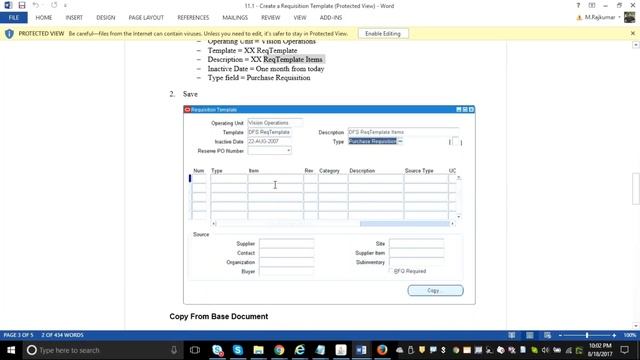Screen dimensions: 640x360
Task: Click the text Type field = Purchase Requisition
Action: [x=259, y=78]
